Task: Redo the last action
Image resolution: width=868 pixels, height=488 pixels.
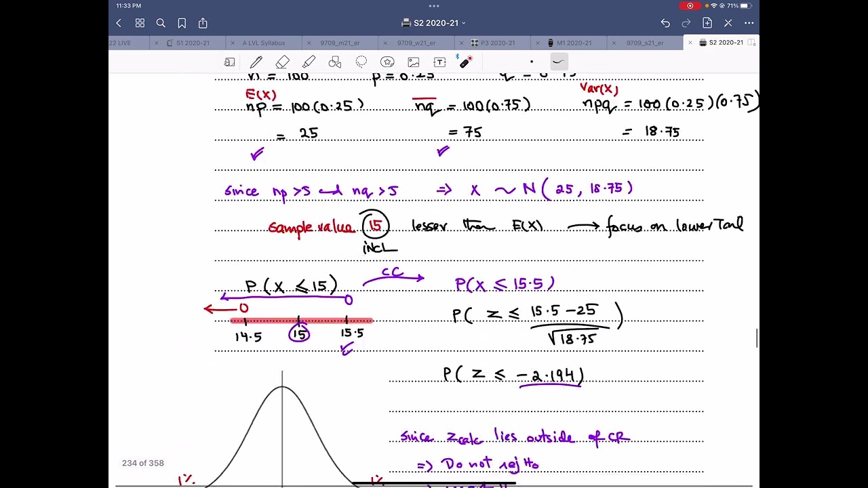Action: [x=686, y=23]
